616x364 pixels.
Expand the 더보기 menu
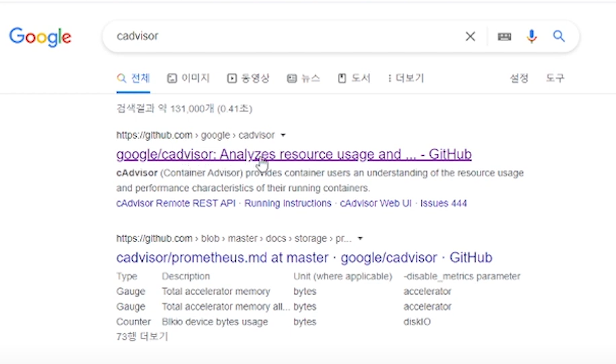click(x=406, y=78)
